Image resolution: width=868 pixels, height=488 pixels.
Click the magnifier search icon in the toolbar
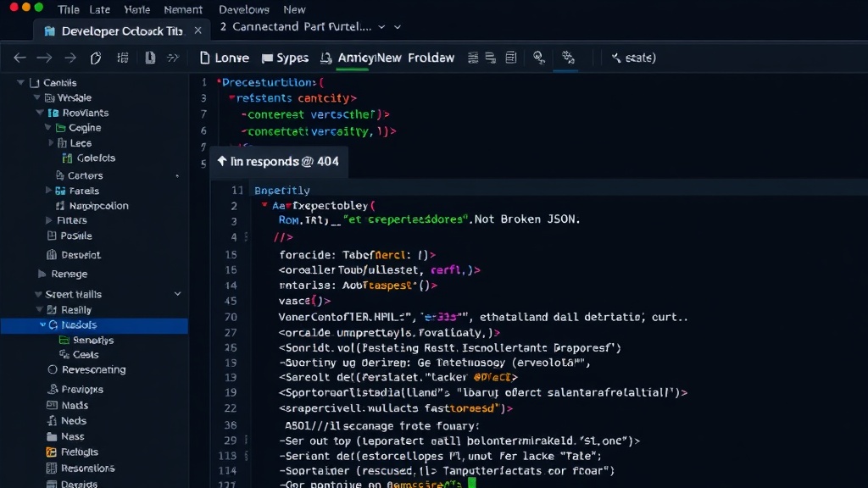pos(538,58)
